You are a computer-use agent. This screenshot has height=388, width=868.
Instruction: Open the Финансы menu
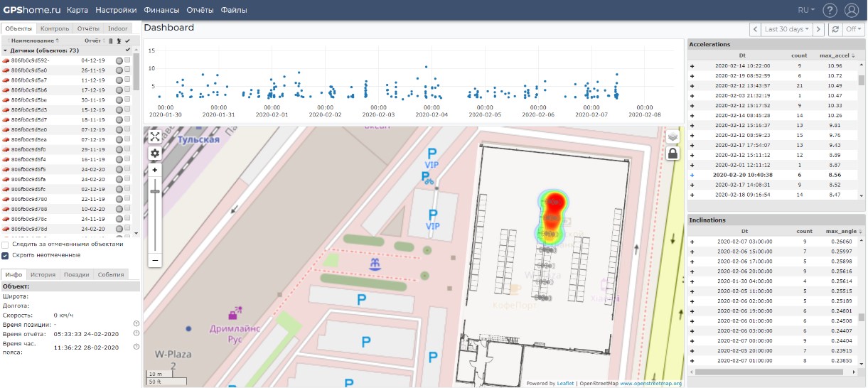click(x=161, y=11)
